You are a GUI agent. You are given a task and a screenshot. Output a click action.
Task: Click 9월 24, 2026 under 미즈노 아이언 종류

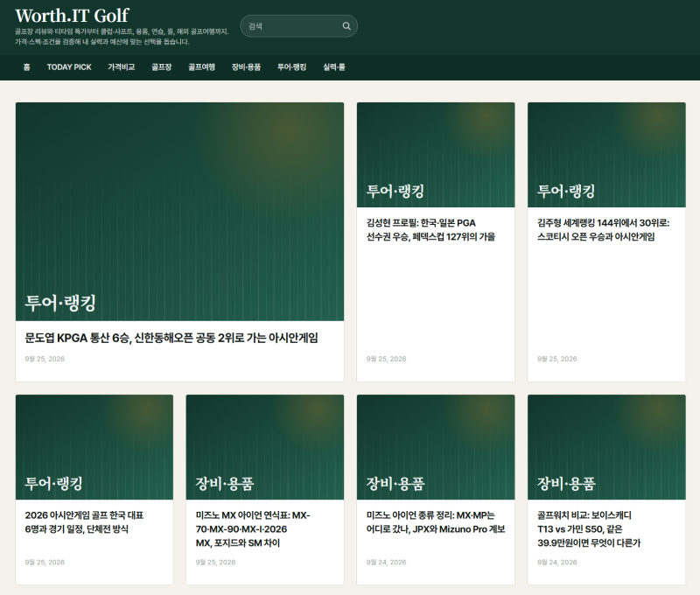386,563
